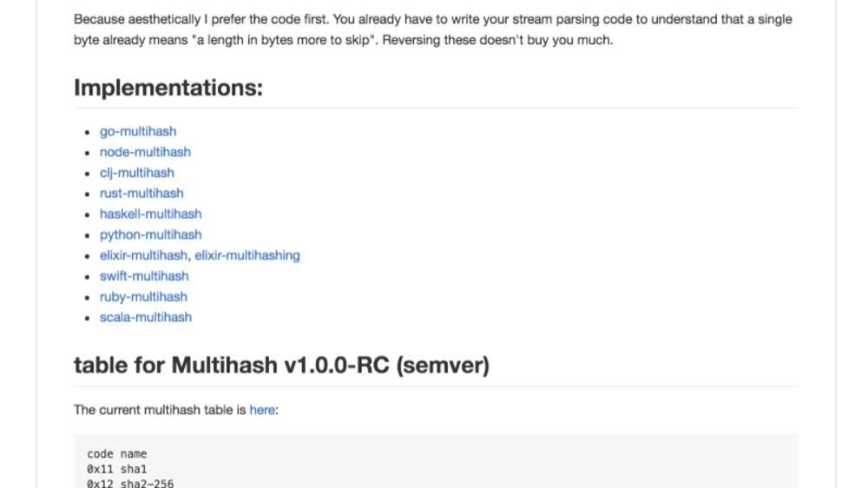
Task: Open the node-multihash link
Action: [145, 152]
